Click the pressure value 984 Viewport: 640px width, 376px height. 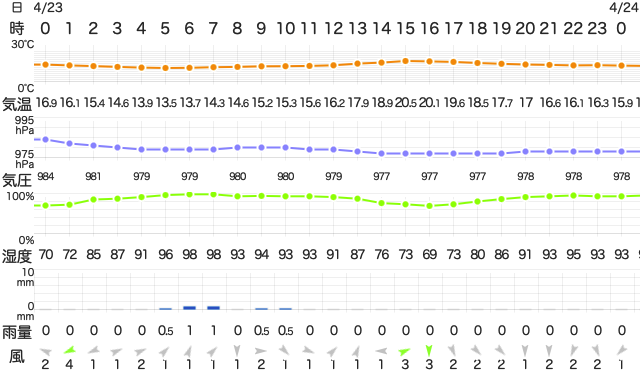click(46, 176)
